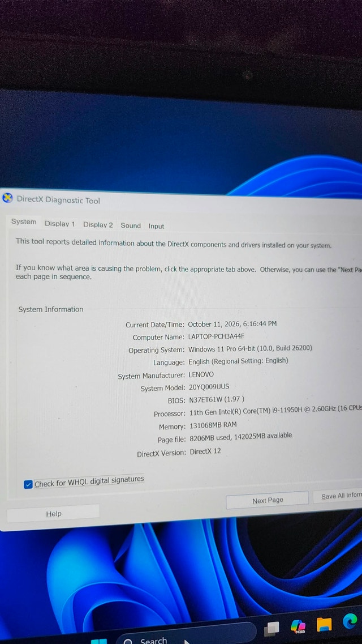Image resolution: width=362 pixels, height=644 pixels.
Task: Open the Input tab
Action: [x=156, y=227]
